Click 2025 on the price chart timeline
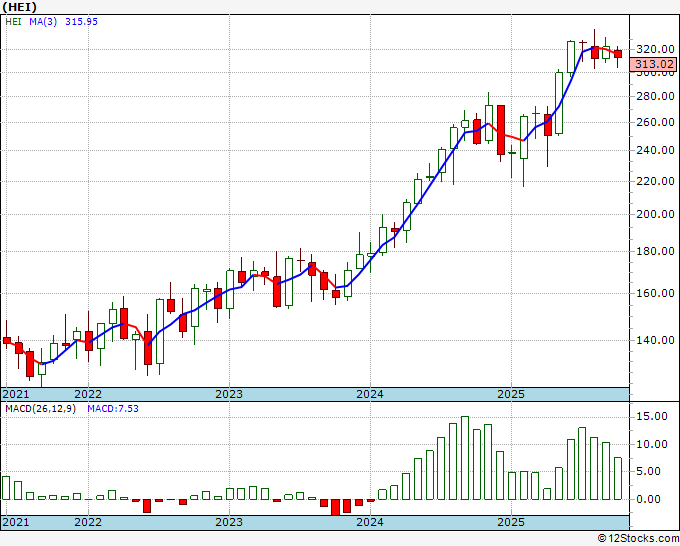This screenshot has height=546, width=680. coord(511,394)
